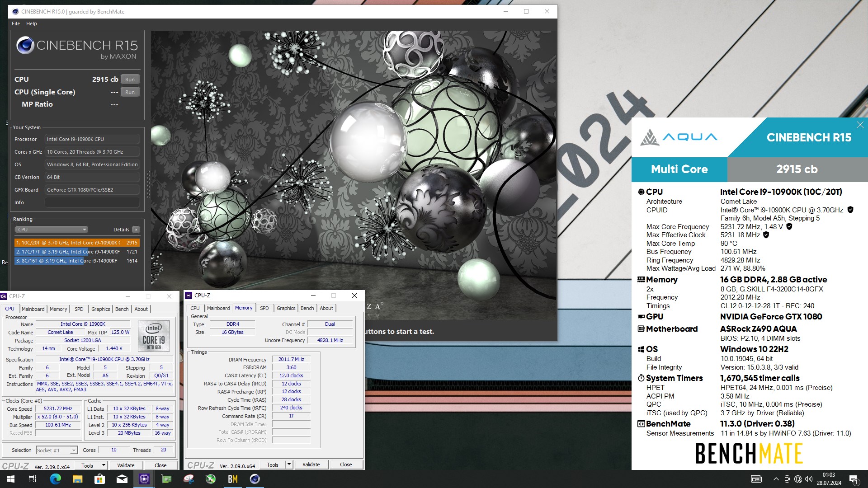Click Validate in CPU-Z CPU-tab window
Viewport: 868px width, 488px height.
pos(126,465)
